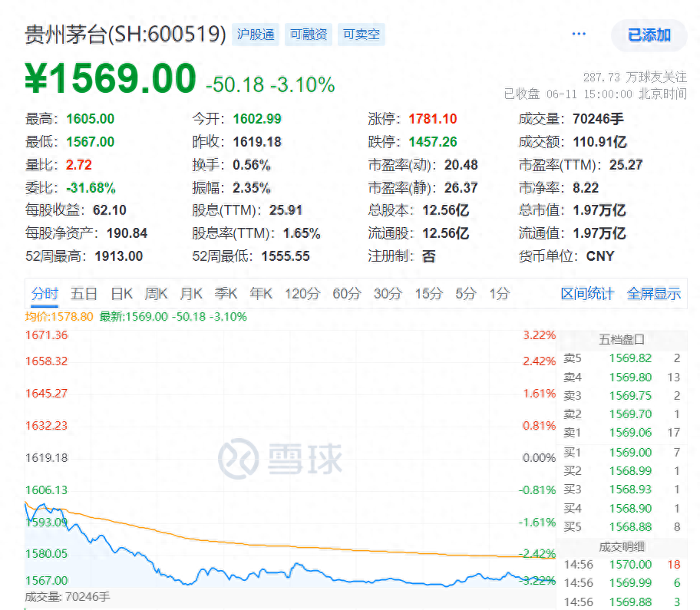Show the 30分 interval chart
Image resolution: width=700 pixels, height=610 pixels.
(388, 294)
